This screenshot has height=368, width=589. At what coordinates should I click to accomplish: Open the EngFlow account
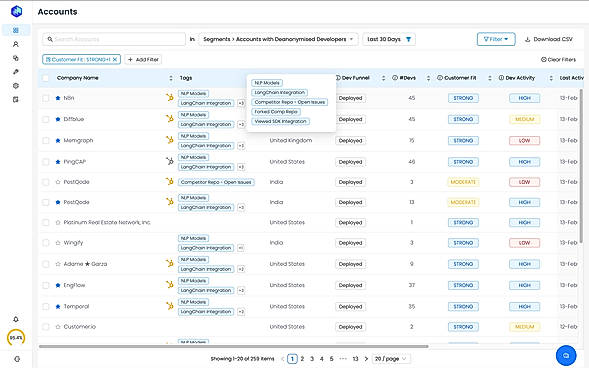[x=74, y=285]
